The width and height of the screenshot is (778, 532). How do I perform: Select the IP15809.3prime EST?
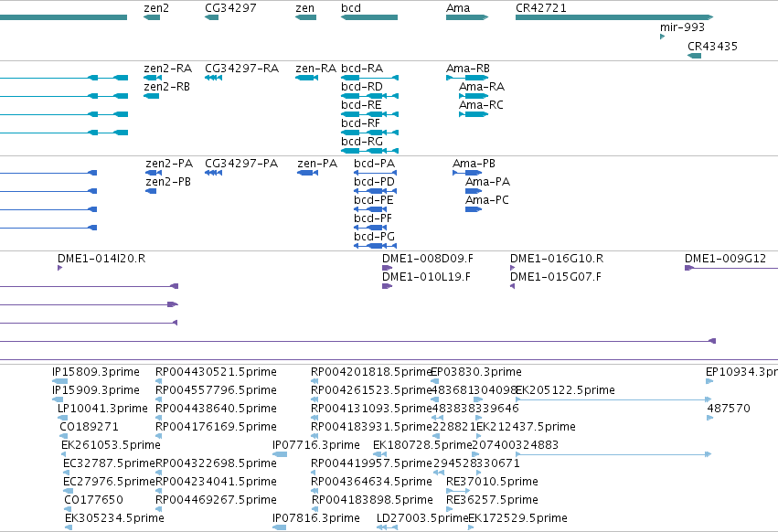point(59,381)
